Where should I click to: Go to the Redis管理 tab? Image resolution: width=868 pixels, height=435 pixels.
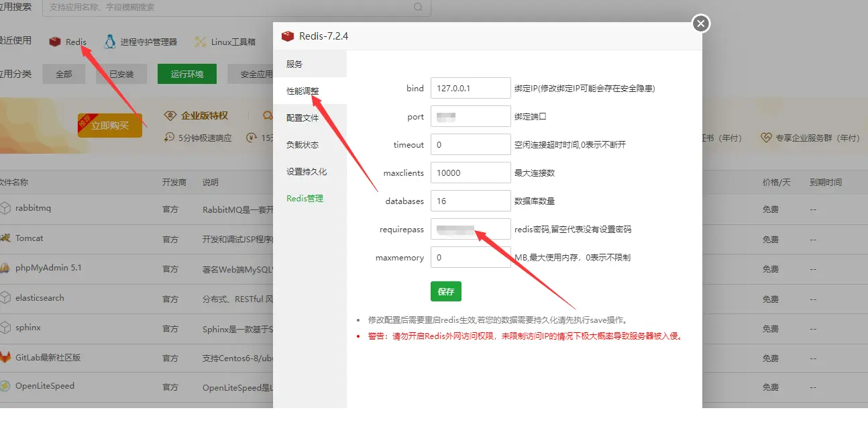pos(305,199)
